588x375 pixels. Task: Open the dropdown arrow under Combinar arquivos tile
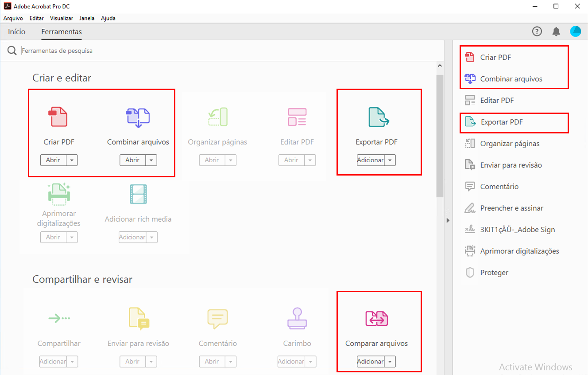coord(151,160)
